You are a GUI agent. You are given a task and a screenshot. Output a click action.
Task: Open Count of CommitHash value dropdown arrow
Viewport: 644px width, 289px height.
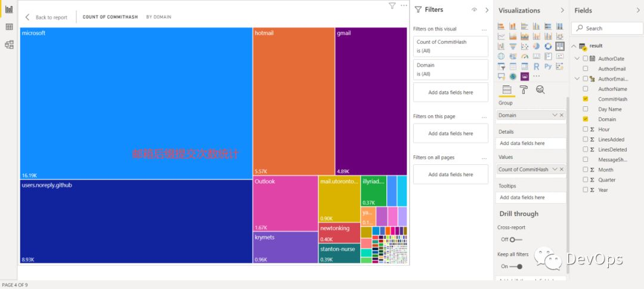point(555,170)
